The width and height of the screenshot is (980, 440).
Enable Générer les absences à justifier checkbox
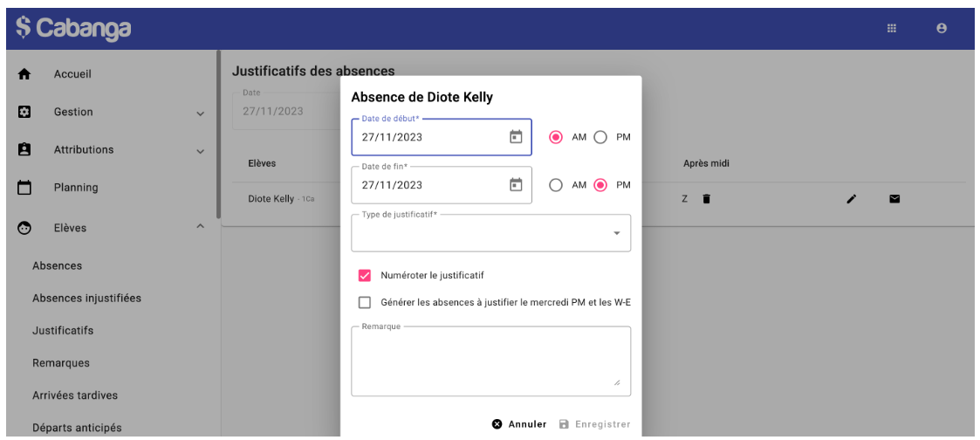coord(365,303)
